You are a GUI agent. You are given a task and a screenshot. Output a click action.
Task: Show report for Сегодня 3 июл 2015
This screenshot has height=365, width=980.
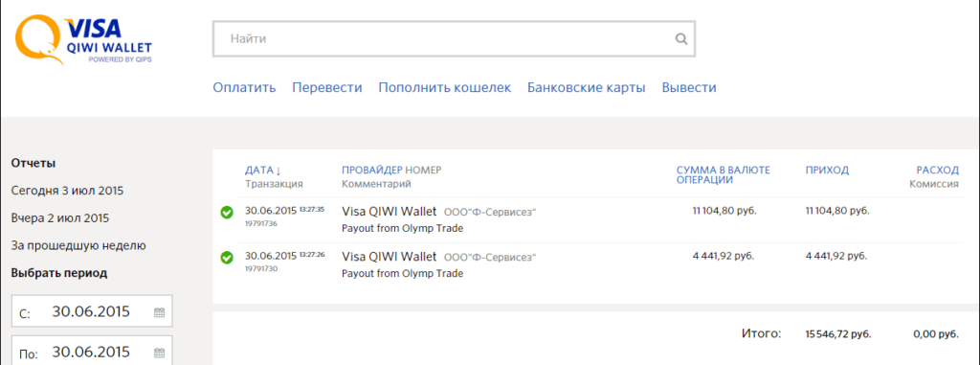[68, 191]
